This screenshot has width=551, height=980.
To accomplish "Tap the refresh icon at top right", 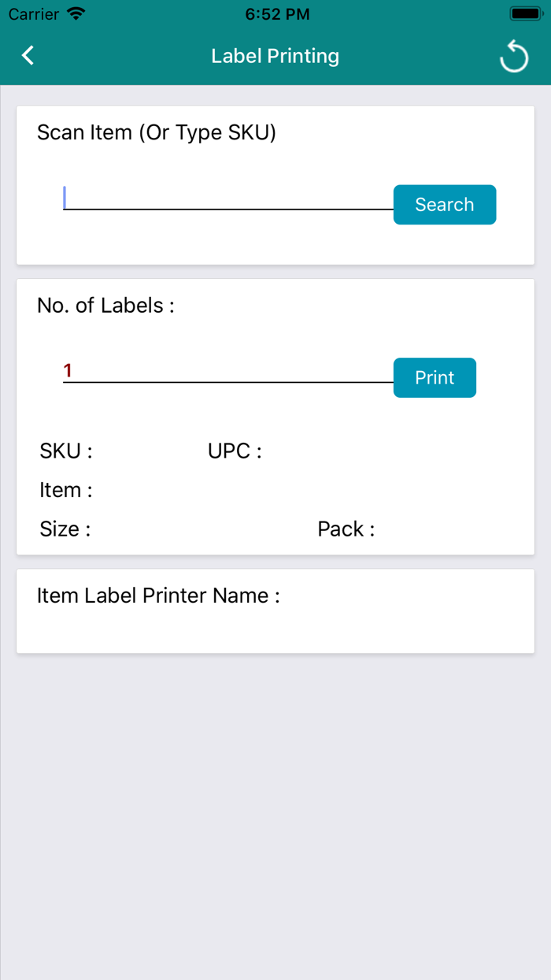I will [514, 55].
